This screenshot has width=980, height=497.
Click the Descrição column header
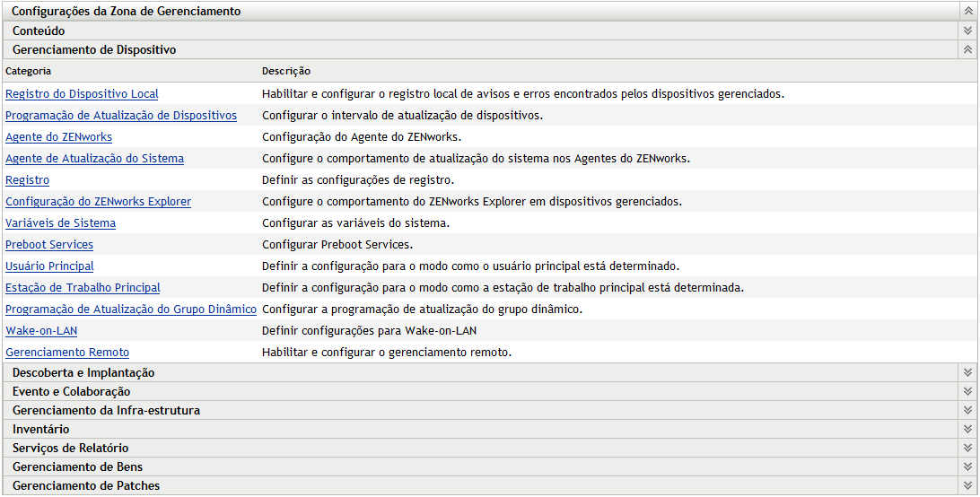(x=286, y=71)
